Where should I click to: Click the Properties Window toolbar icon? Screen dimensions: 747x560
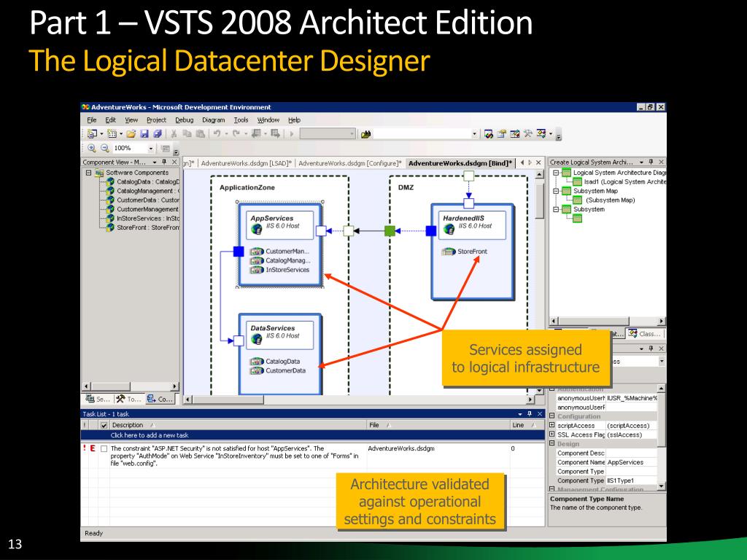pos(502,134)
